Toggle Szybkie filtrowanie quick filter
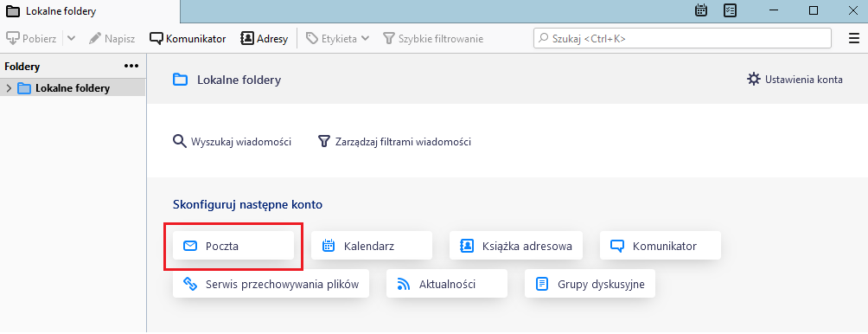868x334 pixels. pos(433,39)
